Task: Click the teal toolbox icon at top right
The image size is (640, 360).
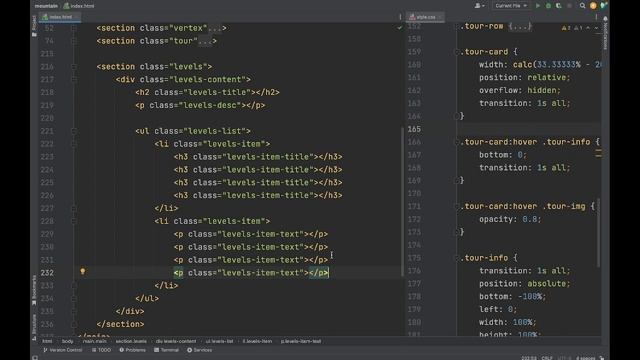Action: (x=603, y=6)
